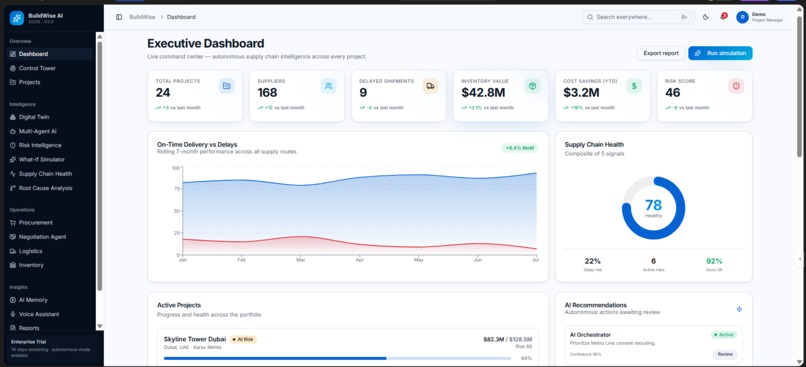Open the Skyline Tower Dubai project title
The image size is (806, 367).
[195, 339]
